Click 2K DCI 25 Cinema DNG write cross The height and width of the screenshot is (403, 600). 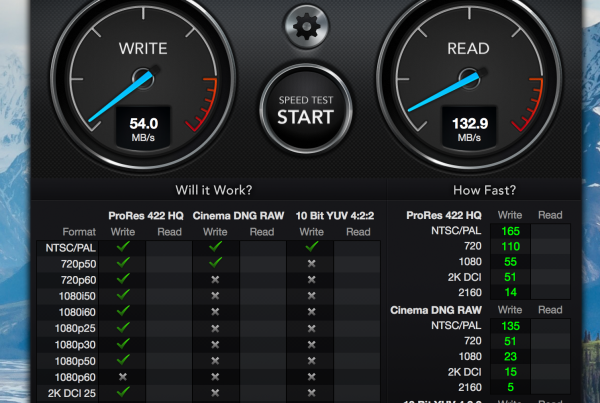[x=215, y=393]
